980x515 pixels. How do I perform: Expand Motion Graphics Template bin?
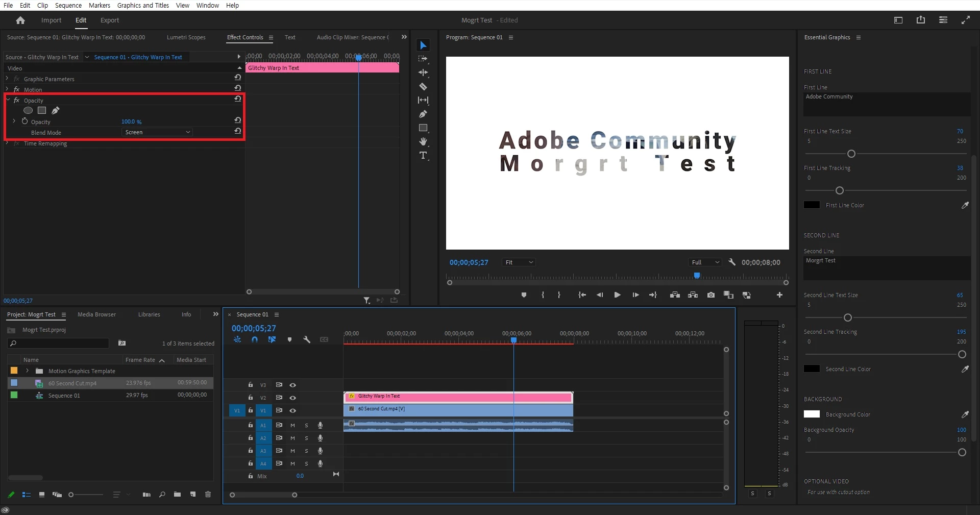click(27, 371)
